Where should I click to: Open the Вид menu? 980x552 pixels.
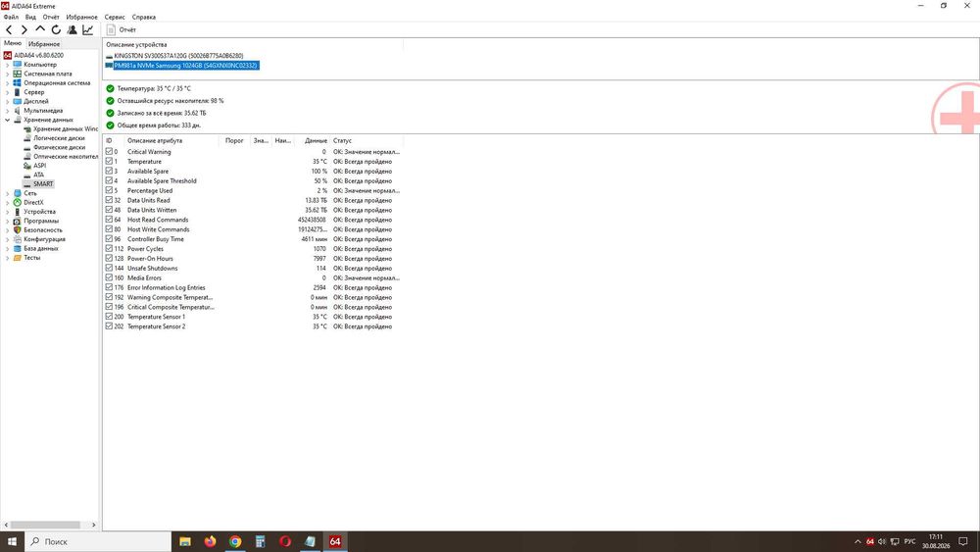[x=30, y=17]
